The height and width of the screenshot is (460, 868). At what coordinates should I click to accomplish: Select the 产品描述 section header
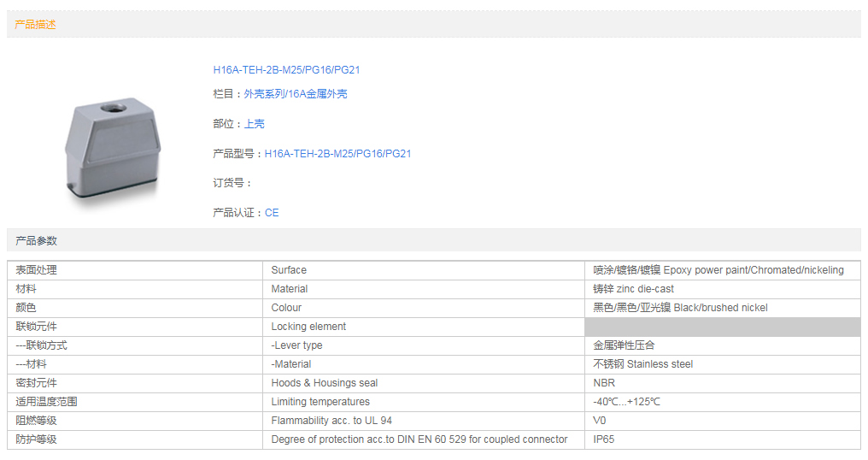pyautogui.click(x=36, y=25)
